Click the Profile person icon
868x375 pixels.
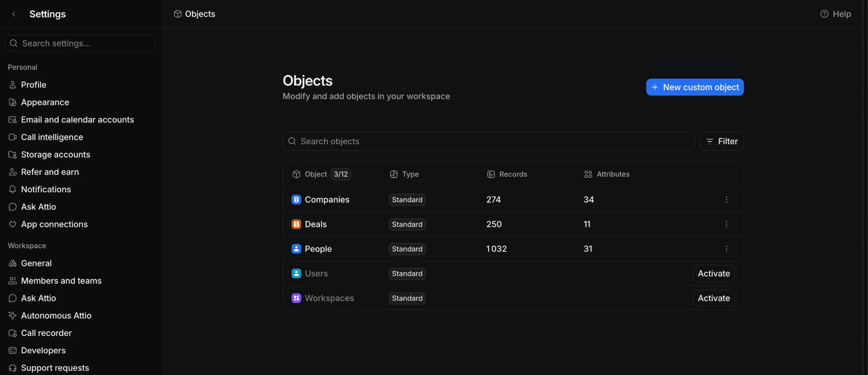[x=13, y=85]
